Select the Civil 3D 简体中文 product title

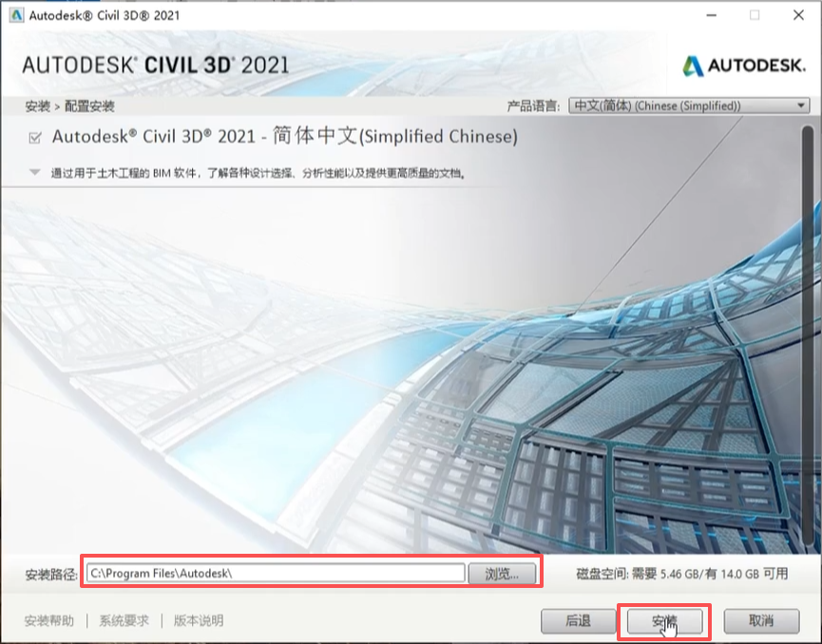tap(284, 137)
